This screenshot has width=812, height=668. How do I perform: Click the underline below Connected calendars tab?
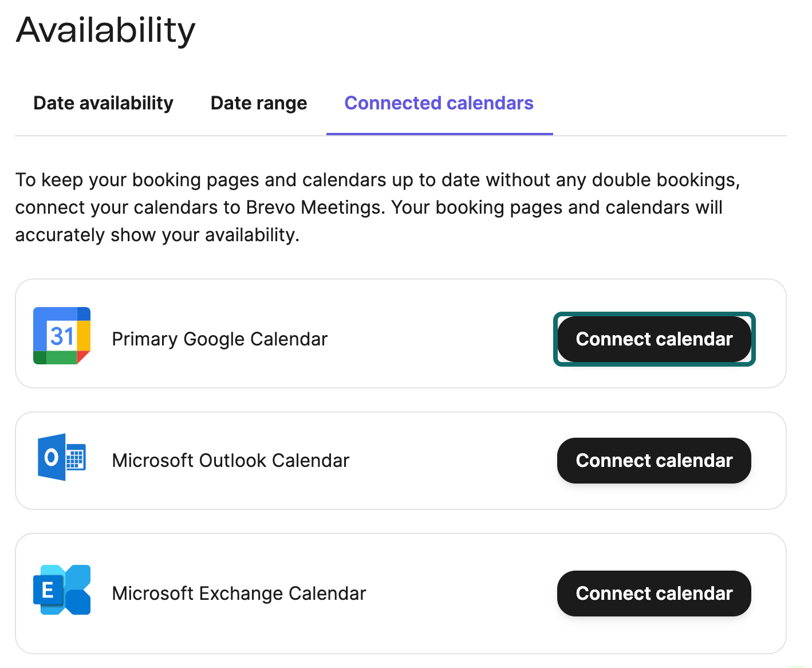point(439,134)
